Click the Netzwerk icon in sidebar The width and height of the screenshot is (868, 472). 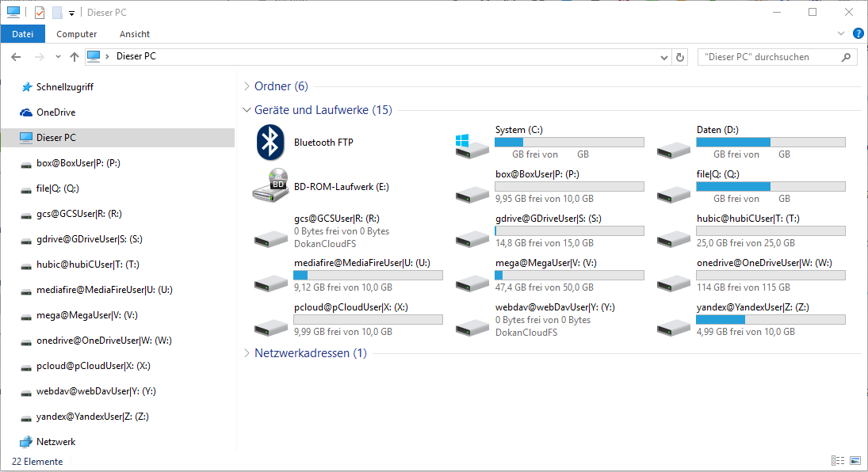[x=26, y=442]
